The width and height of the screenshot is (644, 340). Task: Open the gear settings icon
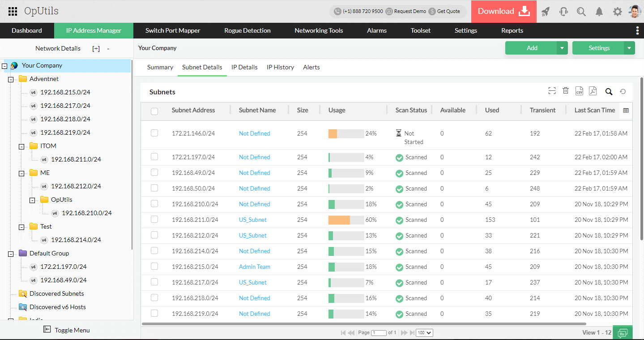tap(618, 12)
